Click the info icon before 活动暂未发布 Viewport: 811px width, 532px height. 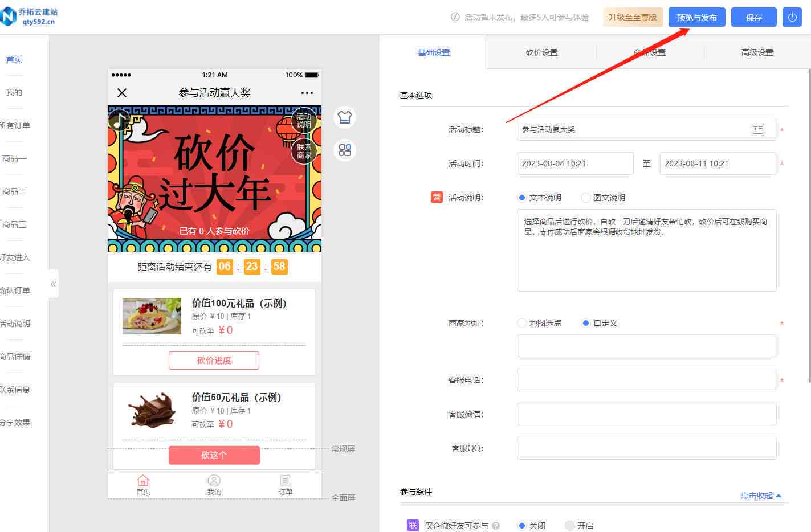click(x=455, y=17)
